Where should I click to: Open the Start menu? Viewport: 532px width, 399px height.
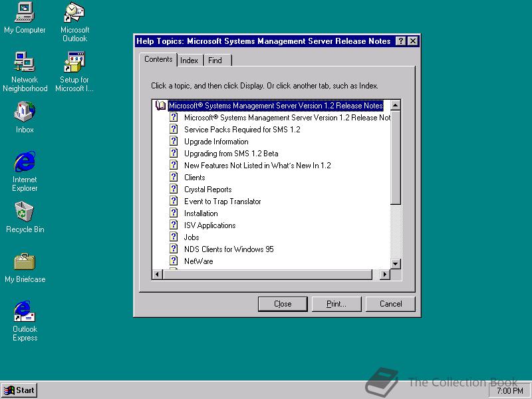19,390
